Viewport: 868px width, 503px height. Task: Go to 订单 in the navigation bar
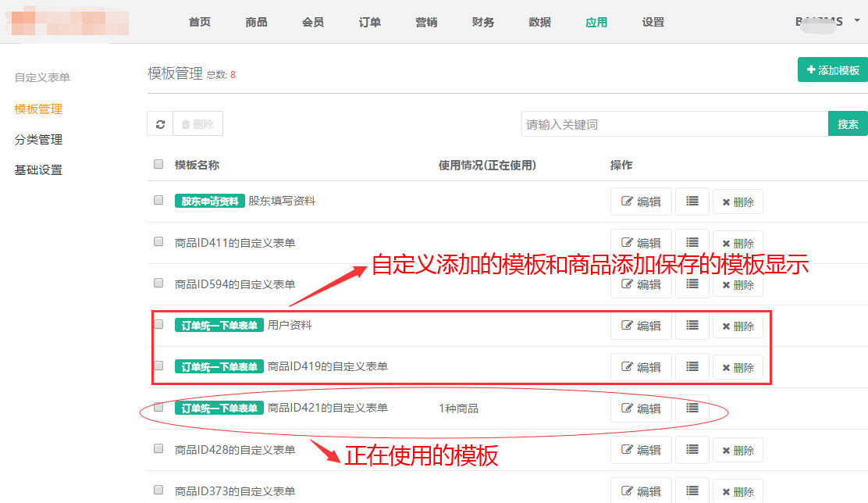[370, 22]
